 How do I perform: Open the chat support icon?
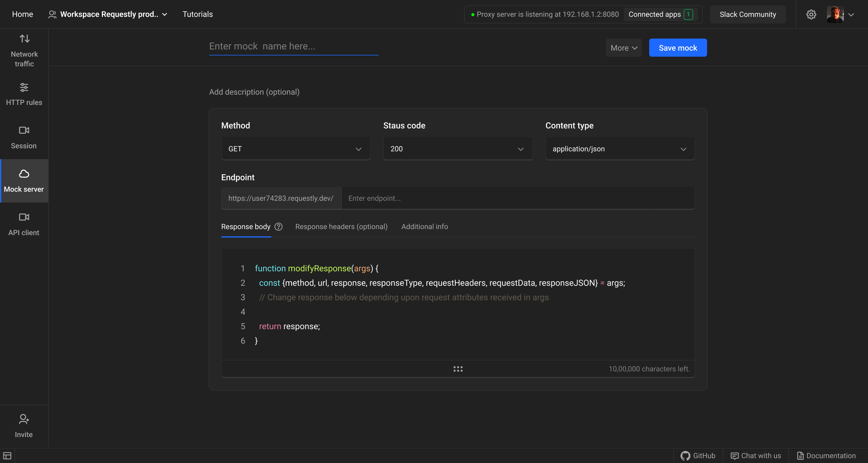pos(734,455)
